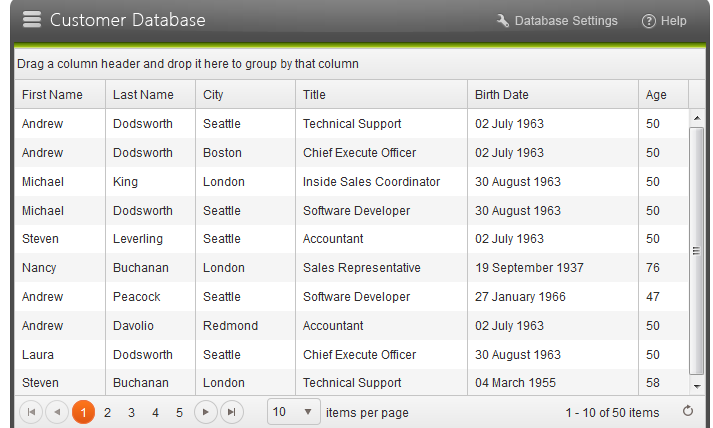Viewport: 713px width, 428px height.
Task: Open the Help link
Action: point(674,21)
